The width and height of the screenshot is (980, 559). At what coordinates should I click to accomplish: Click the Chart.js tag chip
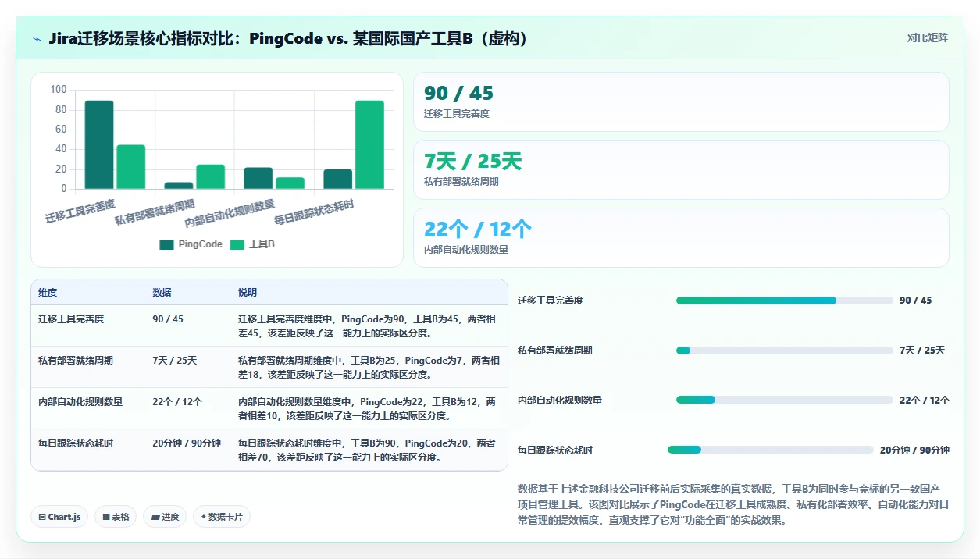tap(59, 517)
